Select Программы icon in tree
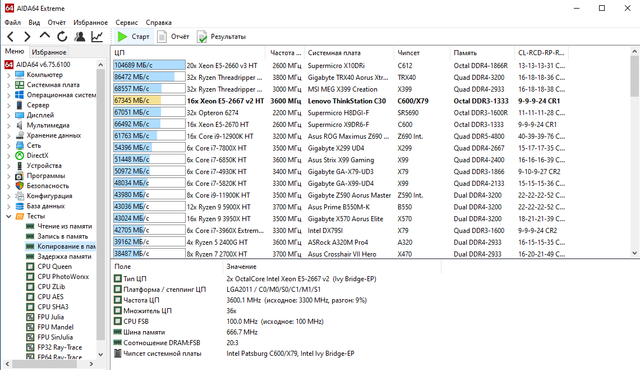 tap(20, 176)
